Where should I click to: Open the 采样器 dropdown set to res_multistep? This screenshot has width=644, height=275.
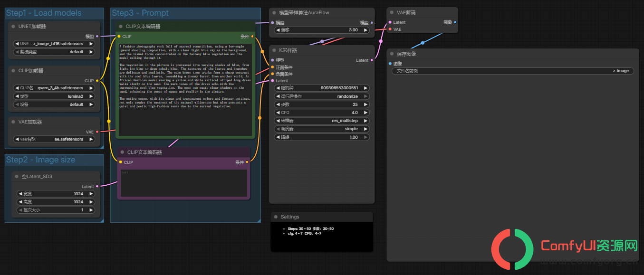pos(322,121)
